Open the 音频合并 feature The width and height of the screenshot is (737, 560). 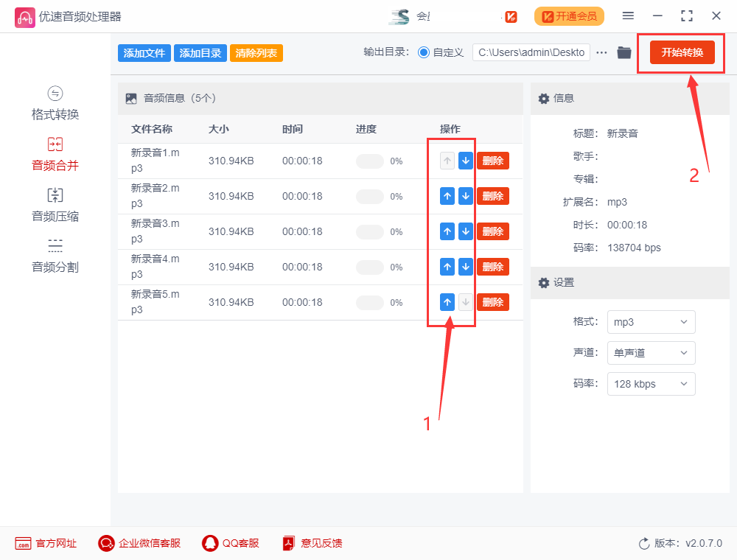[x=55, y=153]
